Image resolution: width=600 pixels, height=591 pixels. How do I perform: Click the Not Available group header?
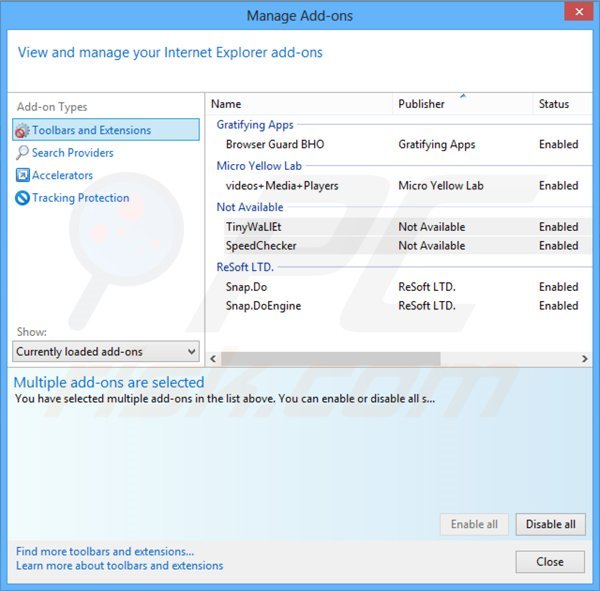click(250, 207)
